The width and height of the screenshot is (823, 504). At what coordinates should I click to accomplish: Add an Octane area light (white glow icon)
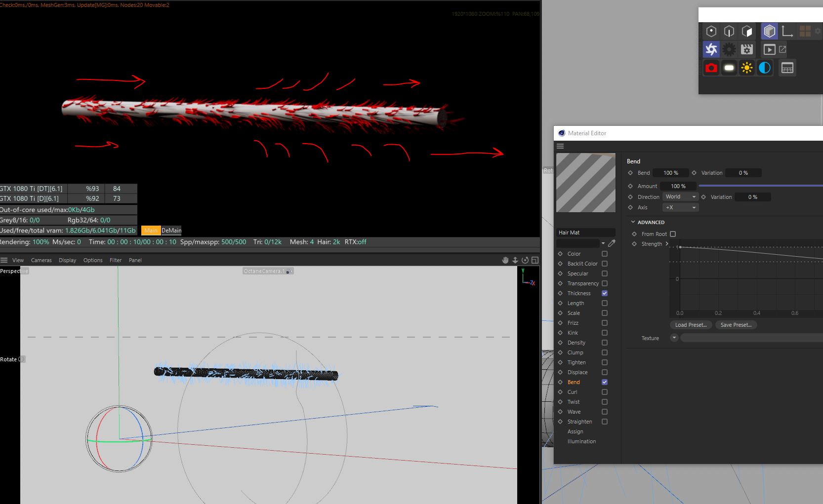(729, 68)
